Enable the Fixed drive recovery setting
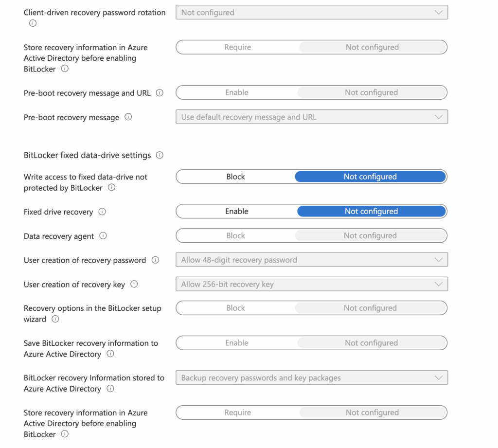Screen dimensions: 498x448 click(237, 211)
